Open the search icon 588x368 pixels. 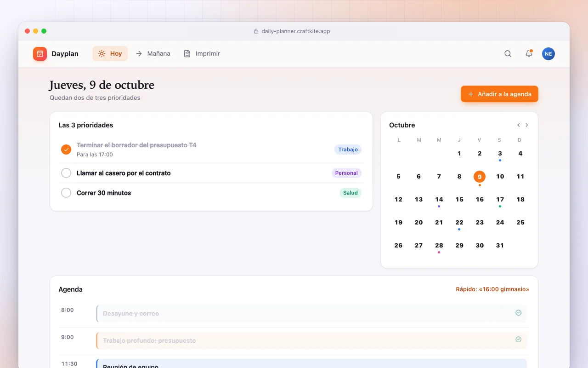[x=508, y=54]
